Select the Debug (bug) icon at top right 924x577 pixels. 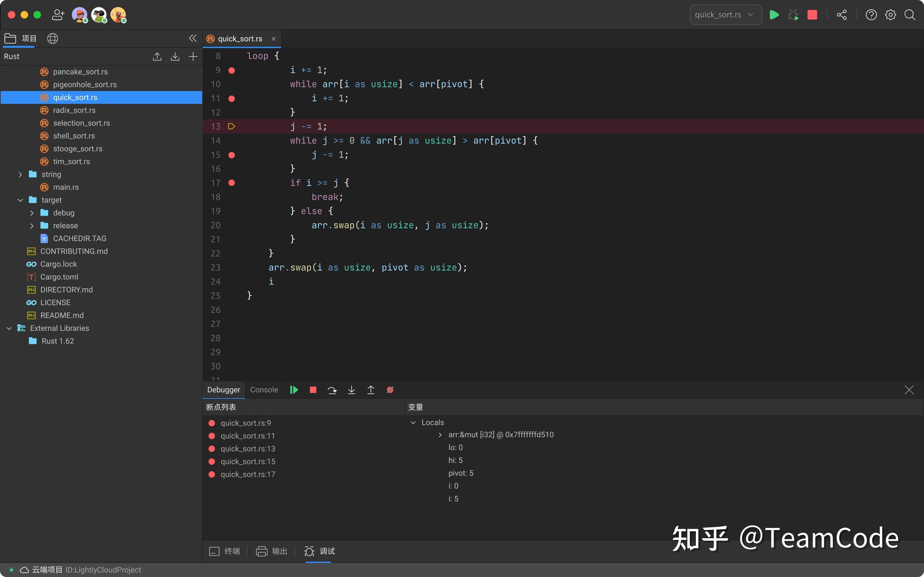(793, 15)
